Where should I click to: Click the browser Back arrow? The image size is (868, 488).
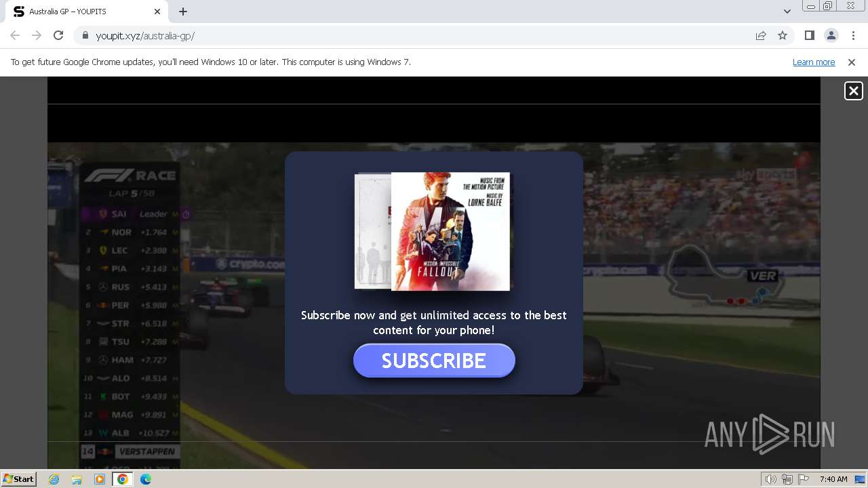pos(15,35)
